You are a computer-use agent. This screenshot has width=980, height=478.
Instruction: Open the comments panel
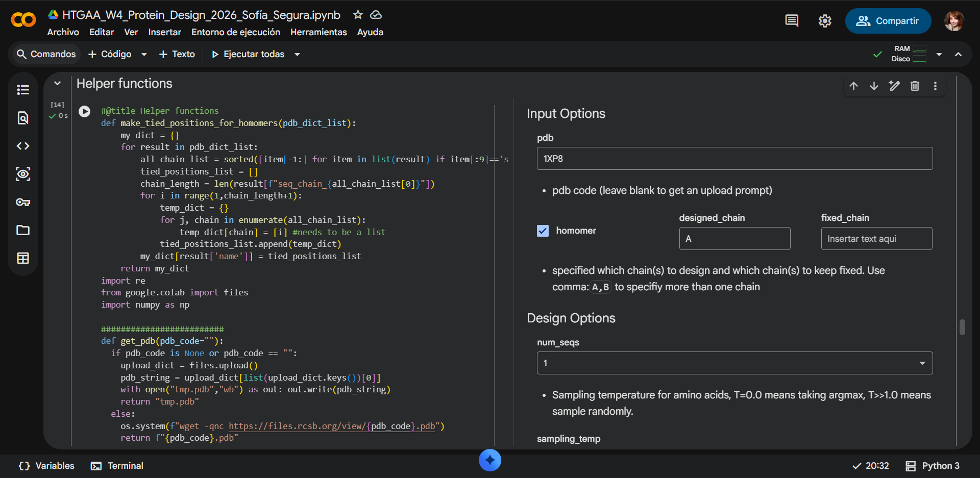pyautogui.click(x=792, y=21)
